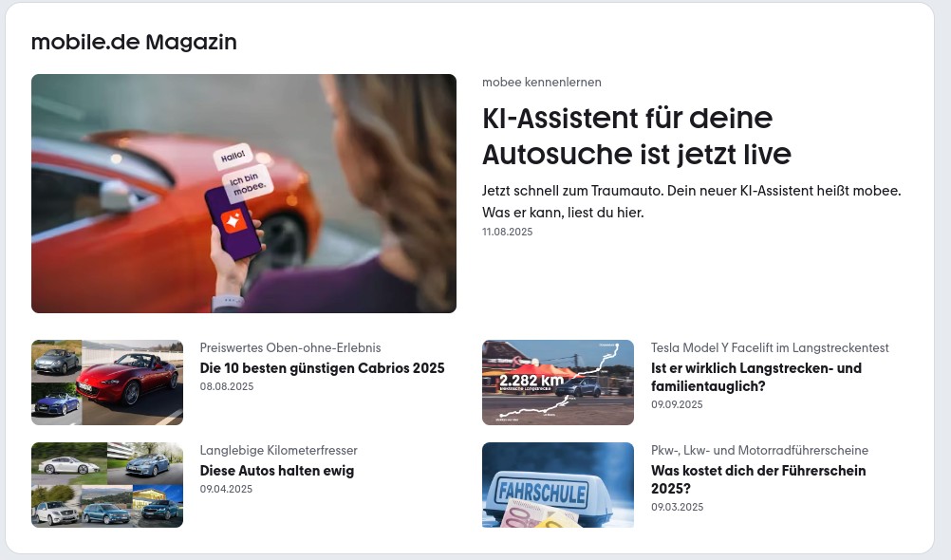Image resolution: width=951 pixels, height=560 pixels.
Task: Open "Ist er wirklich Langstrecken- und familientauglich?"
Action: point(756,377)
